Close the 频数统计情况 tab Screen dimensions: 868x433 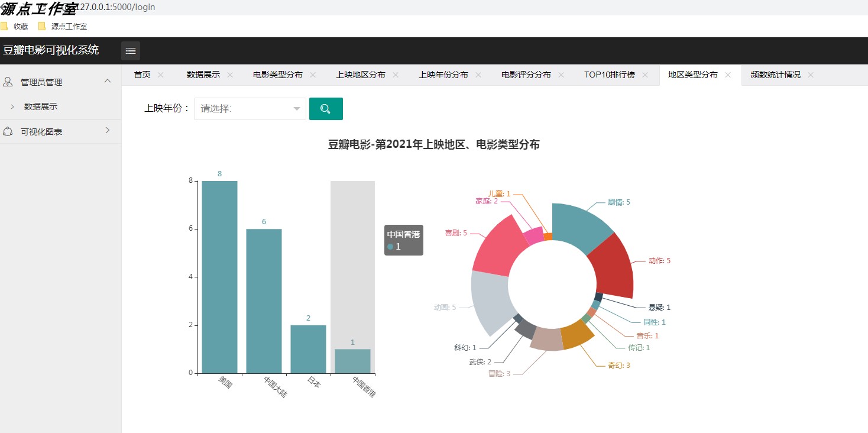coord(811,75)
